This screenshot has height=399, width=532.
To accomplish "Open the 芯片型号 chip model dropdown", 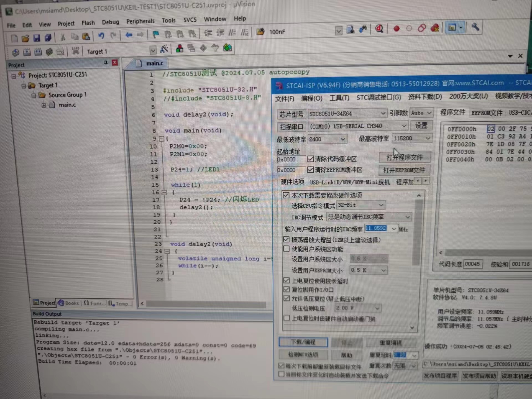I will coord(383,113).
